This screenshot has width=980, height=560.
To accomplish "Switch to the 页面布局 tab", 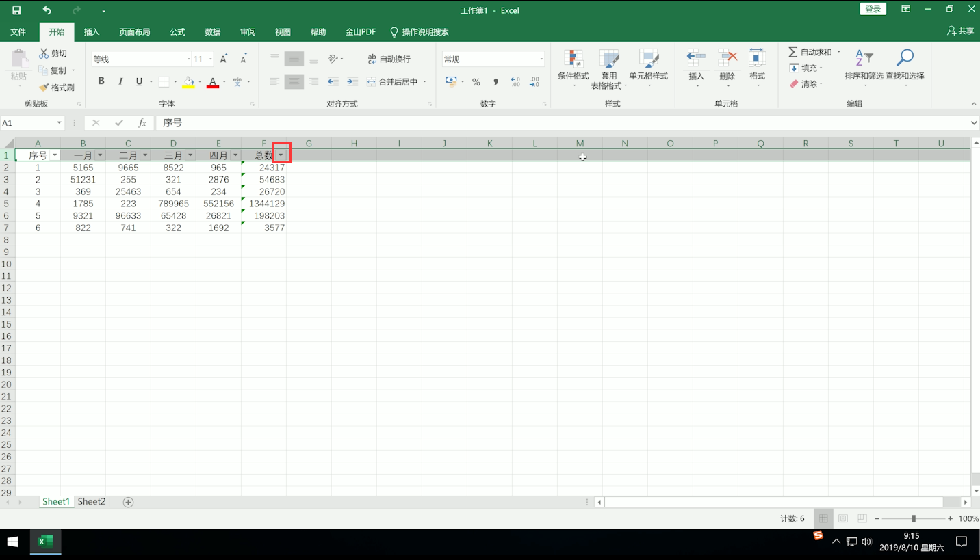I will [x=134, y=32].
